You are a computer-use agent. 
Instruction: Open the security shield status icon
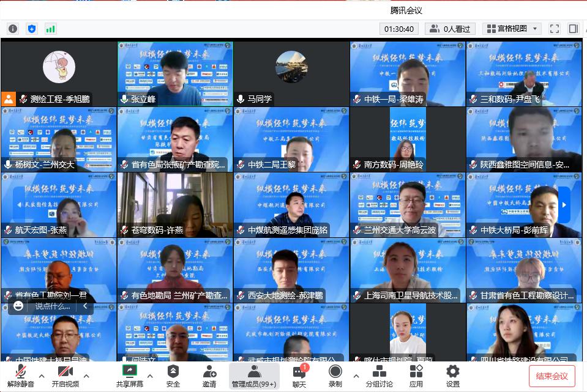coord(32,29)
